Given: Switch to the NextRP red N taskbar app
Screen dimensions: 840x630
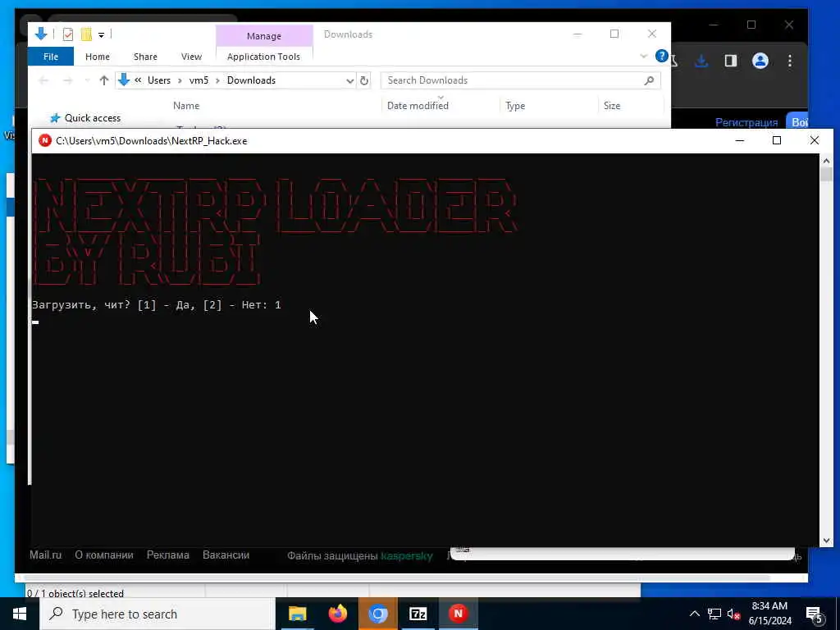Looking at the screenshot, I should click(x=458, y=614).
